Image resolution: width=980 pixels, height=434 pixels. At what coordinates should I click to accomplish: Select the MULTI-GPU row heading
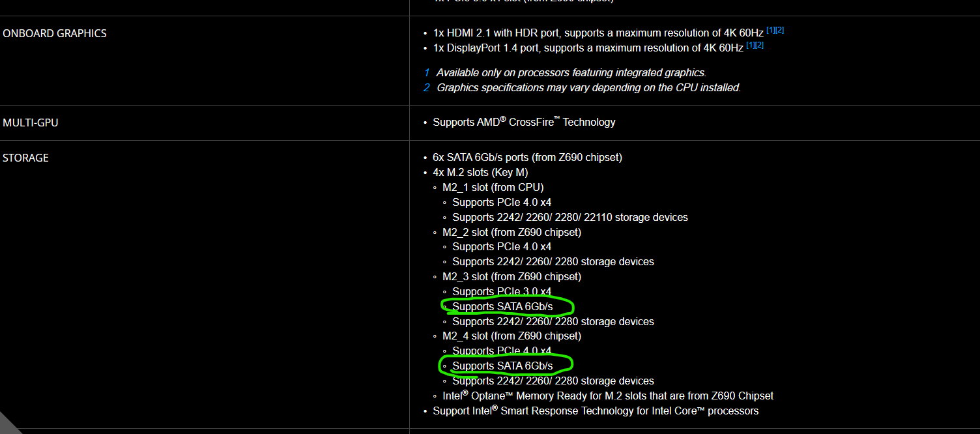point(31,123)
